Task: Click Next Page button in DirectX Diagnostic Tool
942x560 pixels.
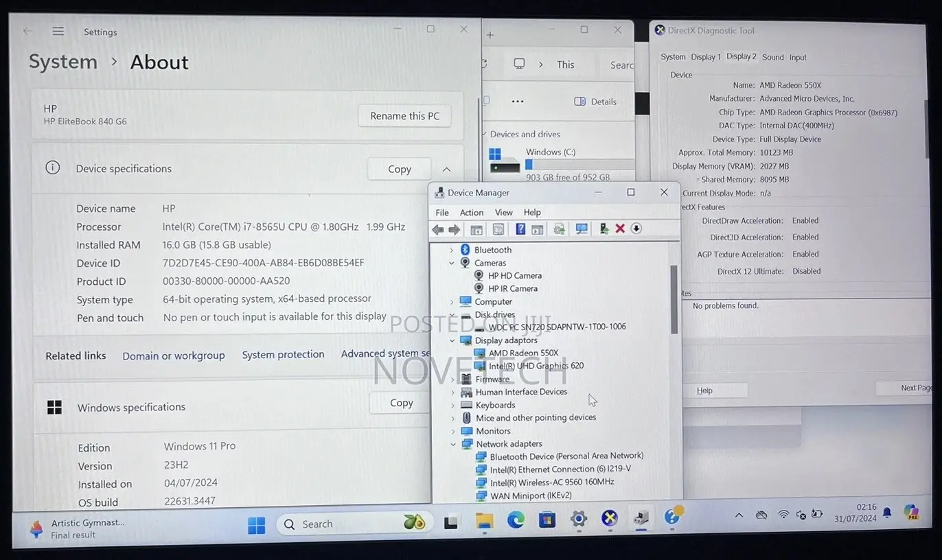Action: coord(904,388)
